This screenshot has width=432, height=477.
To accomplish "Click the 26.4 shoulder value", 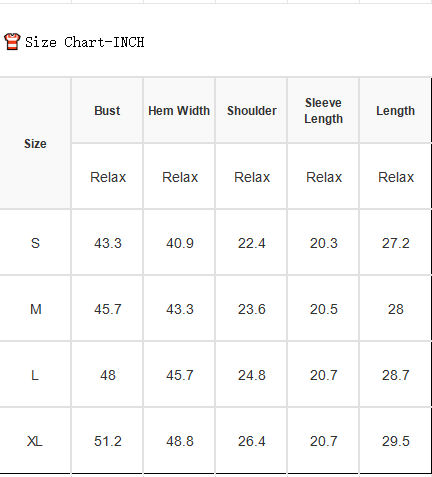I will pos(252,441).
